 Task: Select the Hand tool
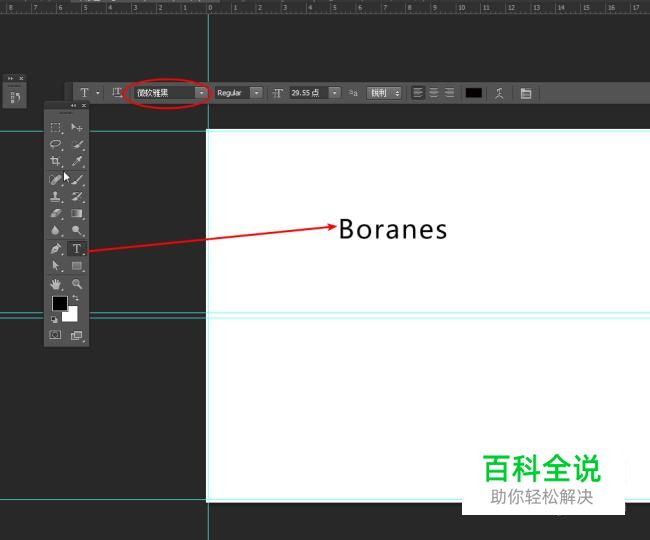(55, 284)
